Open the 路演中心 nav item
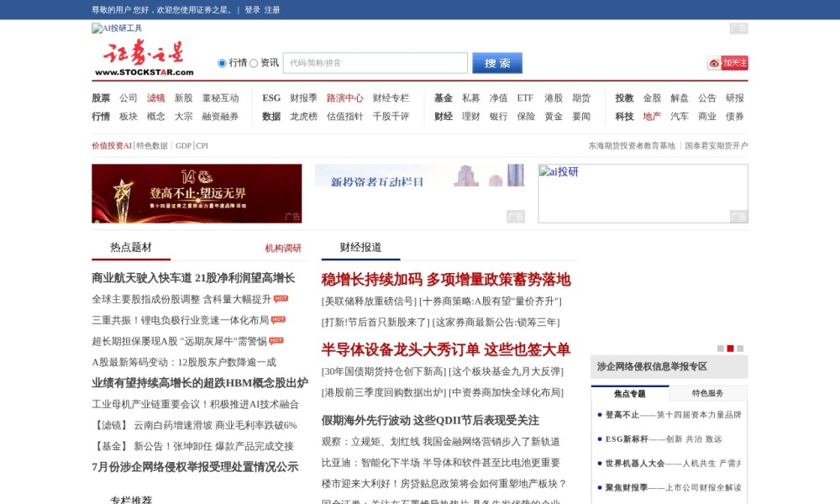 coord(345,98)
